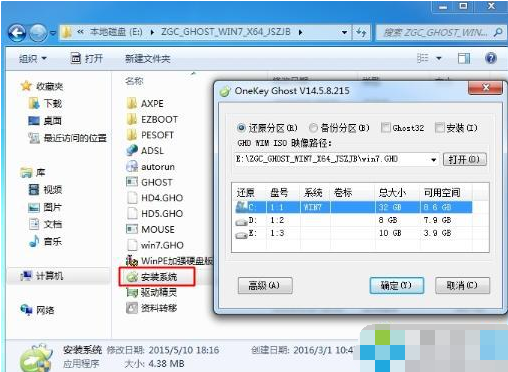Select the autorun file
The image size is (508, 372).
click(150, 166)
